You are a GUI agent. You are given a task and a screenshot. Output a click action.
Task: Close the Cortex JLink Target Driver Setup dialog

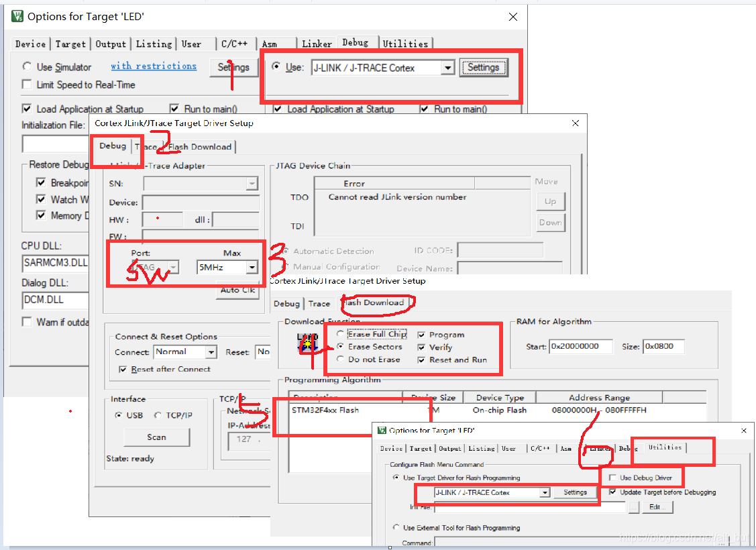pos(575,123)
